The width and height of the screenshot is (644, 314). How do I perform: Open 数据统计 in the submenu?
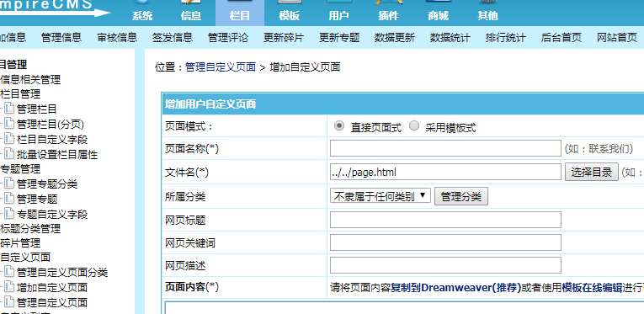[450, 38]
